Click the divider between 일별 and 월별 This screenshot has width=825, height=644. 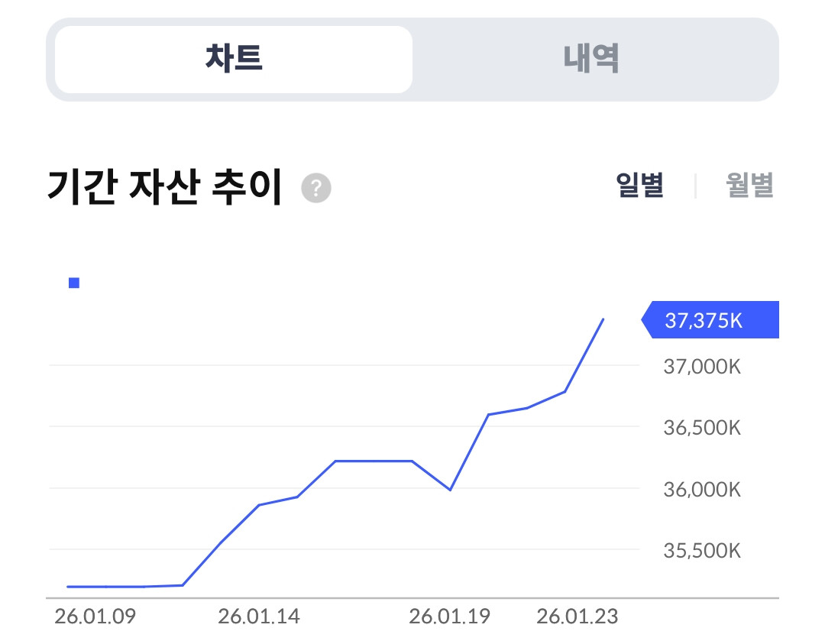pyautogui.click(x=695, y=186)
